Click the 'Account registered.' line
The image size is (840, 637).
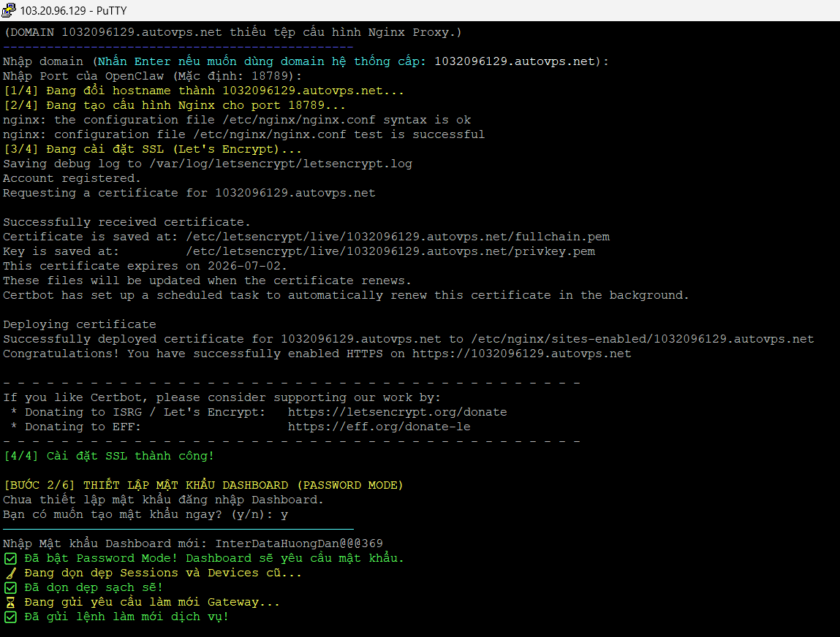72,178
